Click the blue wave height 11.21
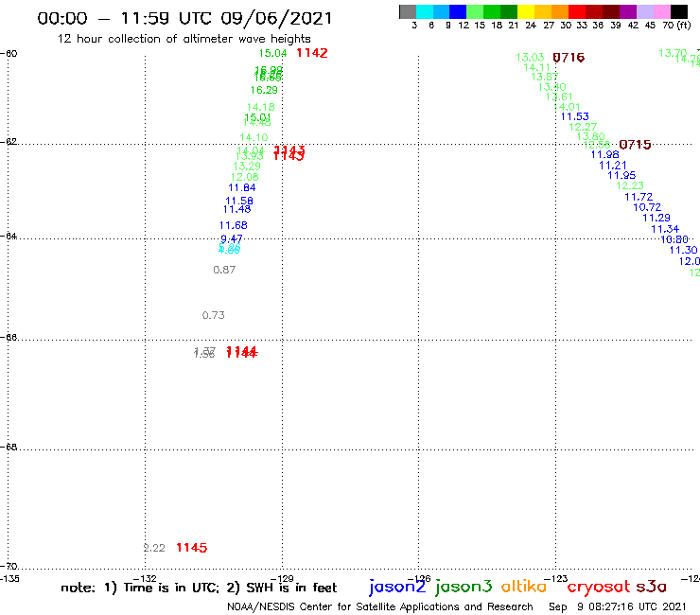The width and height of the screenshot is (700, 615). click(x=613, y=166)
